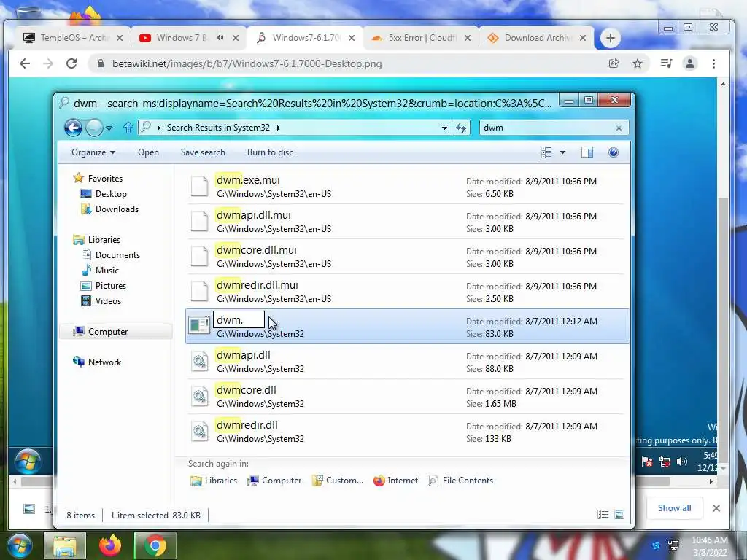Click the dwm executable file icon
Image resolution: width=747 pixels, height=560 pixels.
pyautogui.click(x=199, y=326)
